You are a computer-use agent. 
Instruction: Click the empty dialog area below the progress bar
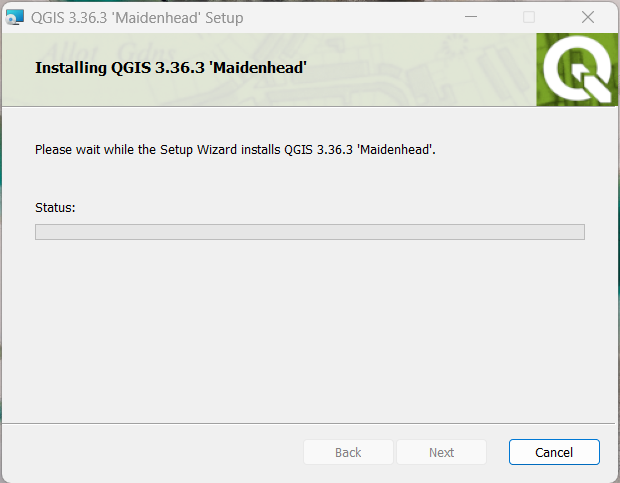tap(310, 330)
